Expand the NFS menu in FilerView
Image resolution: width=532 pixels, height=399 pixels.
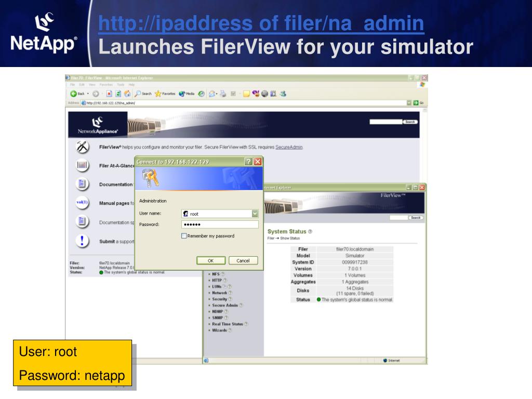coord(216,274)
